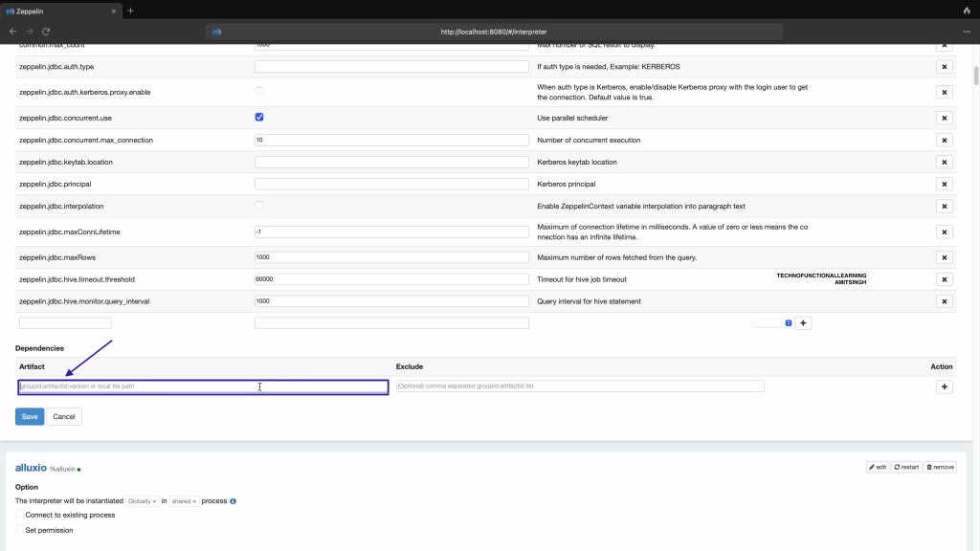Restart the alluxio interpreter
Image resolution: width=980 pixels, height=551 pixels.
[905, 467]
